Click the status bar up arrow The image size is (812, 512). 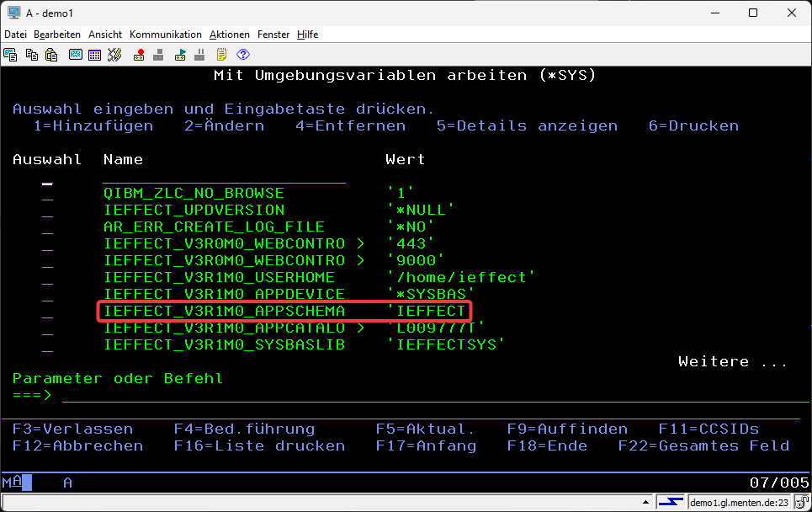644,503
